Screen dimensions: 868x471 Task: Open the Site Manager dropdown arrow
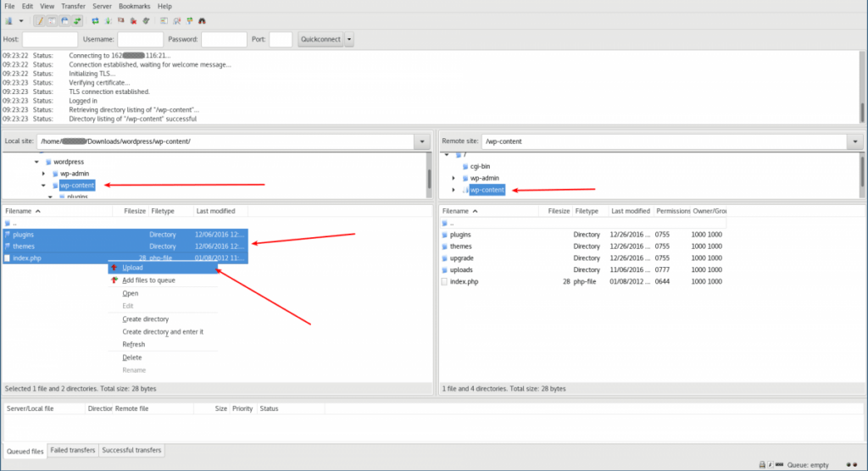coord(21,21)
